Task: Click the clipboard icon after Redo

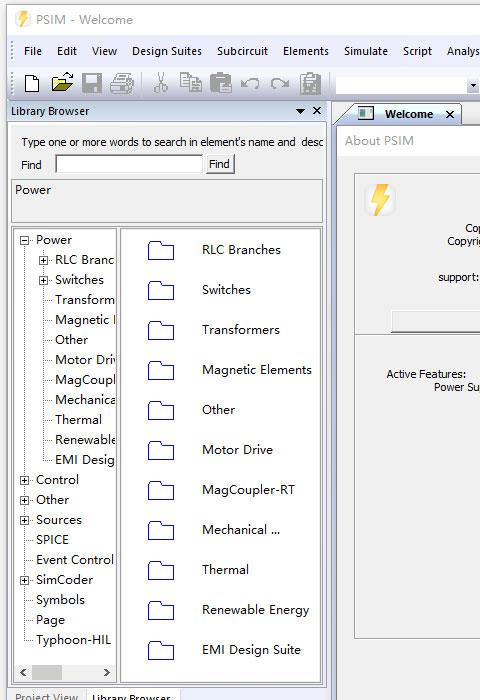Action: pyautogui.click(x=310, y=83)
